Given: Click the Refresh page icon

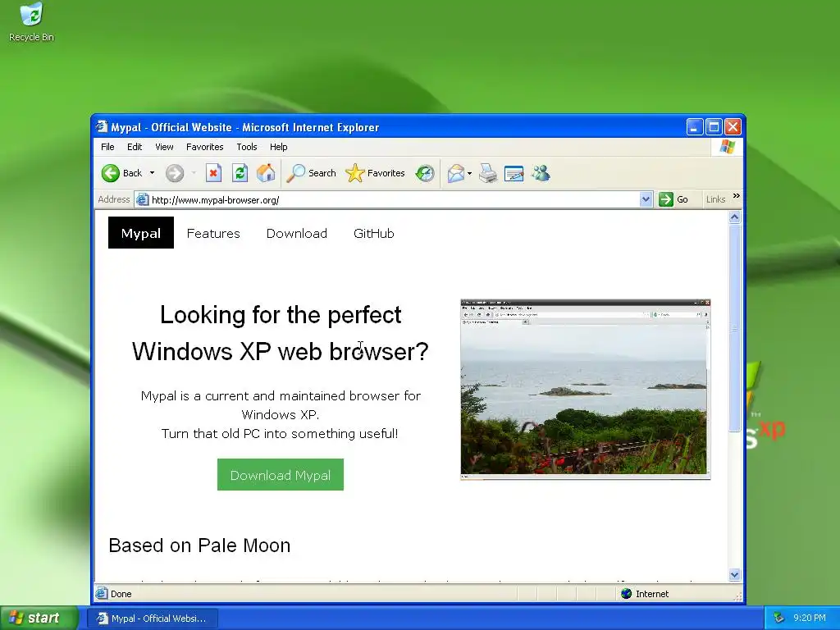Looking at the screenshot, I should (x=240, y=173).
